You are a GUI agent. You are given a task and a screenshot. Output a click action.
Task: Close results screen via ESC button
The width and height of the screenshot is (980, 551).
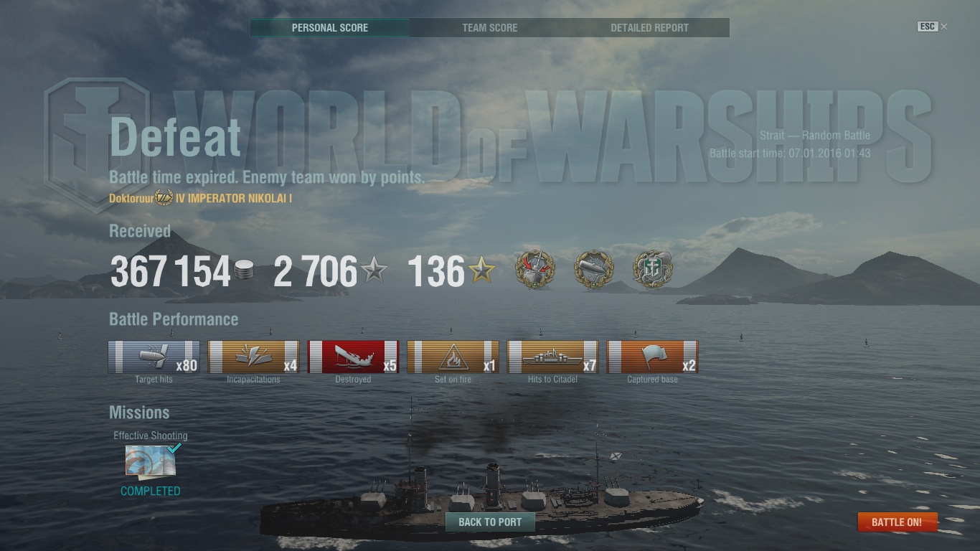[928, 27]
